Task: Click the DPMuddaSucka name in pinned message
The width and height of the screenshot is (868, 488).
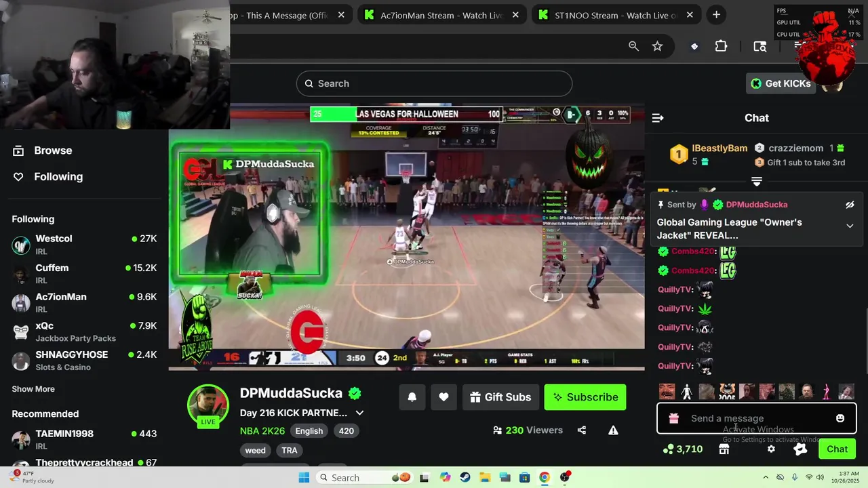Action: tap(757, 205)
